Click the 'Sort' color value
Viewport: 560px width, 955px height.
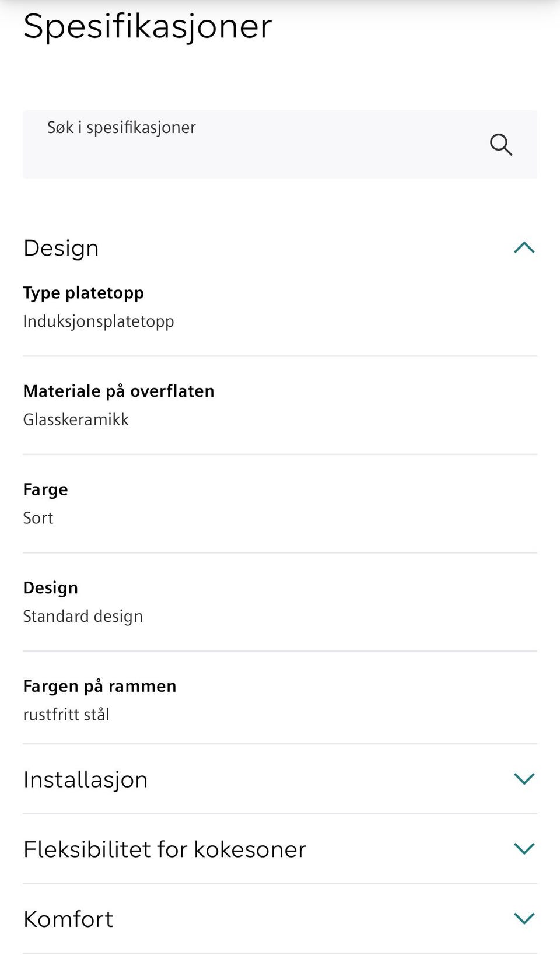[38, 518]
